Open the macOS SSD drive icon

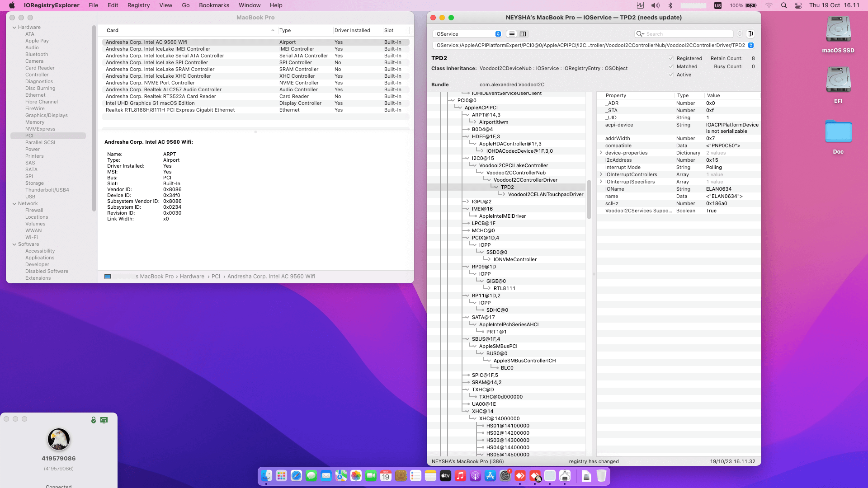point(838,30)
